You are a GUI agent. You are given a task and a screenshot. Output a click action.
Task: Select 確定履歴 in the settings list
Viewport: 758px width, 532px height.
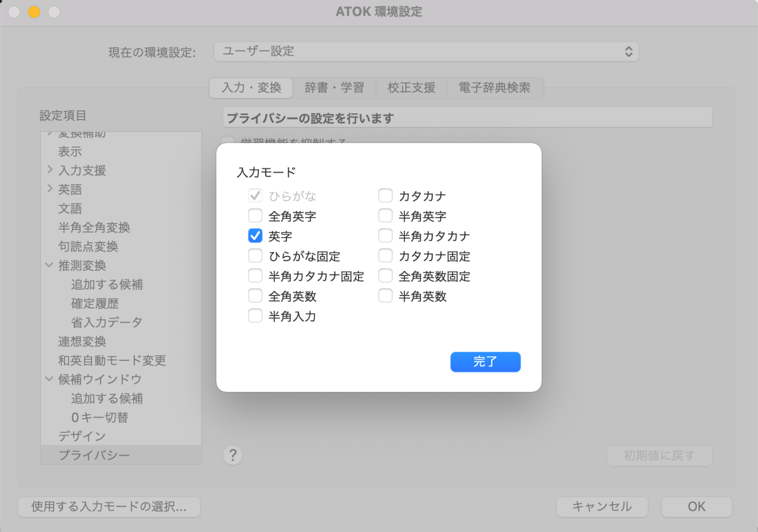click(95, 303)
